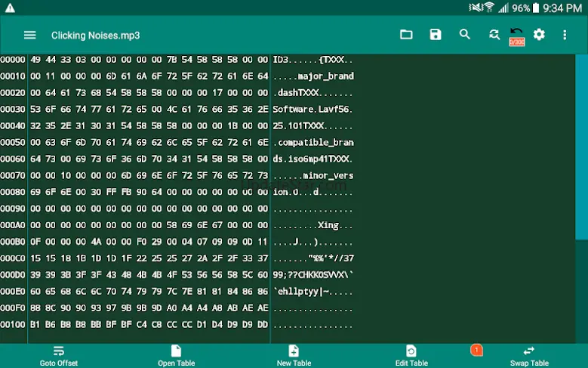
Task: Select offset row 000A0
Action: [13, 225]
